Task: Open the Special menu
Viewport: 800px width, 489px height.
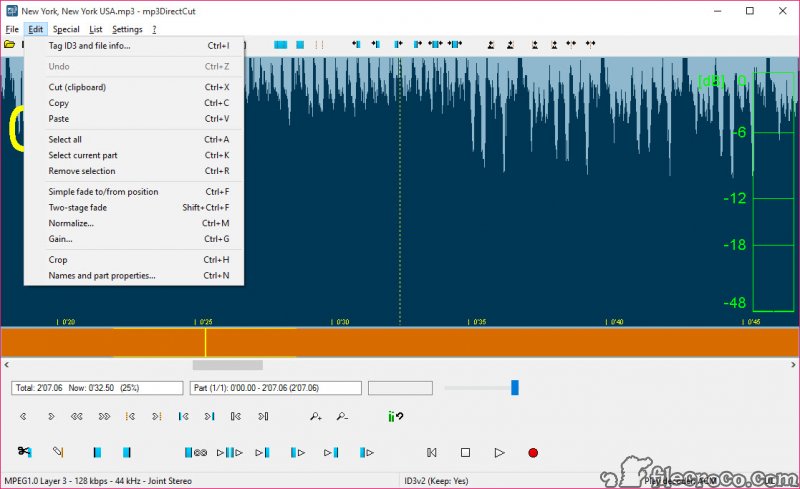Action: point(66,29)
